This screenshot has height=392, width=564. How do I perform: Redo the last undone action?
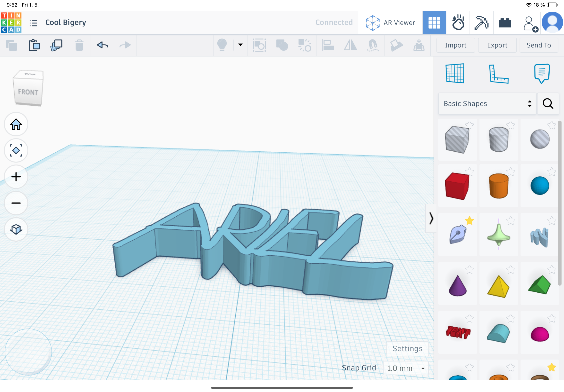click(125, 45)
